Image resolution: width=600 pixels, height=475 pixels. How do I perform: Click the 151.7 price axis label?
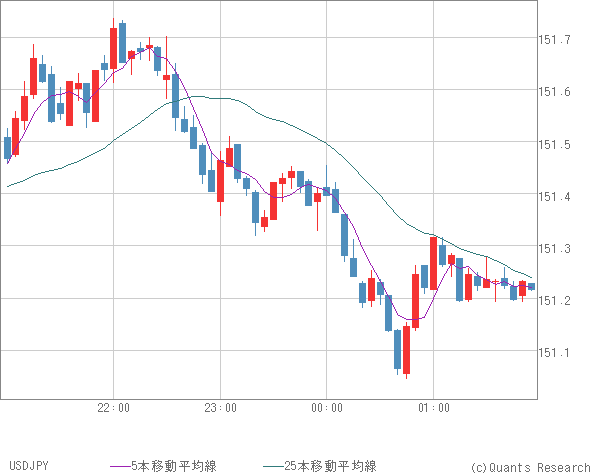pyautogui.click(x=554, y=40)
